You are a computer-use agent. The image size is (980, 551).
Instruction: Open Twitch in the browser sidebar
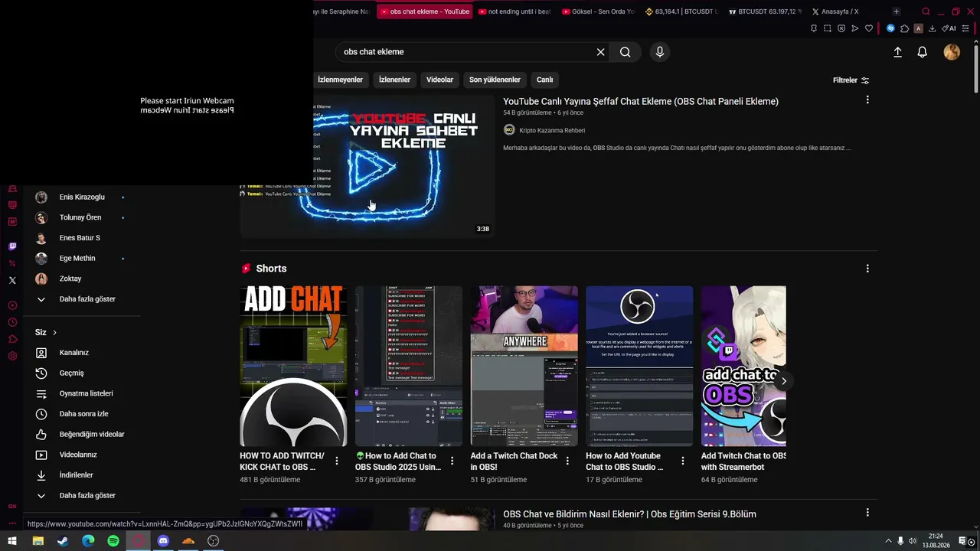12,246
